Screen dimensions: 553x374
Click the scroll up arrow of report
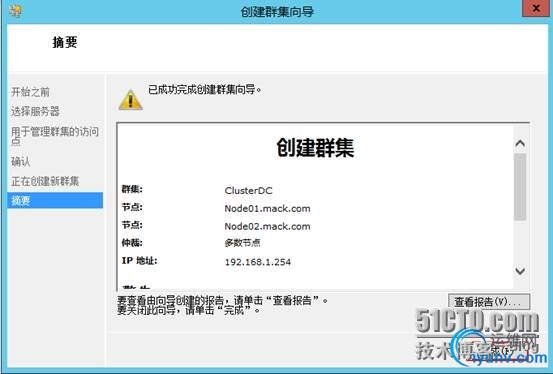click(520, 143)
